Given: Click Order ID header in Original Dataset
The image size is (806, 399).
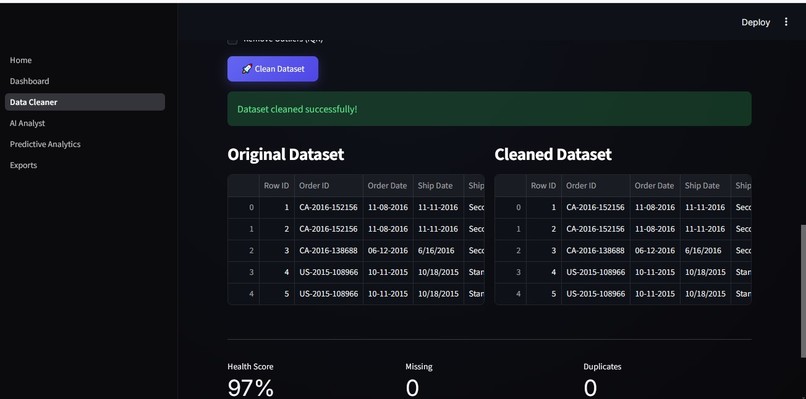Looking at the screenshot, I should pos(328,186).
